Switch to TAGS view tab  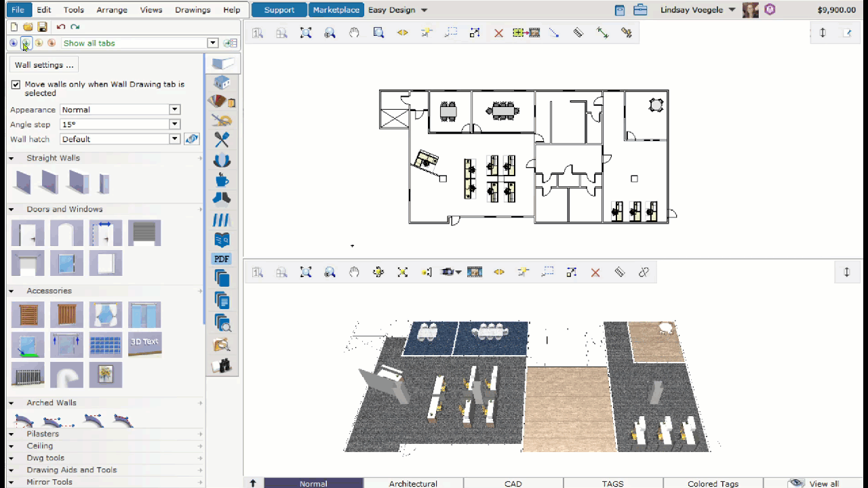tap(613, 483)
